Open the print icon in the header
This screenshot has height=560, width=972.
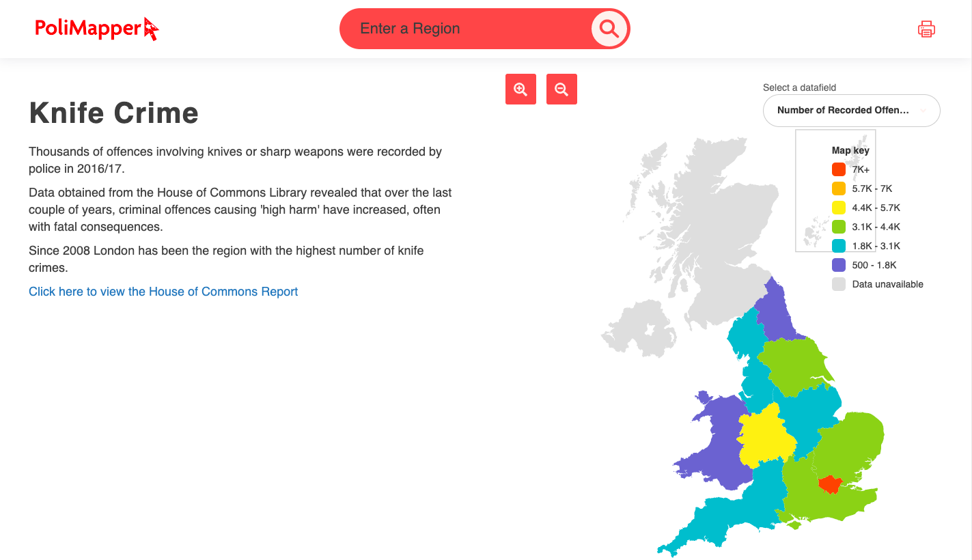(926, 29)
